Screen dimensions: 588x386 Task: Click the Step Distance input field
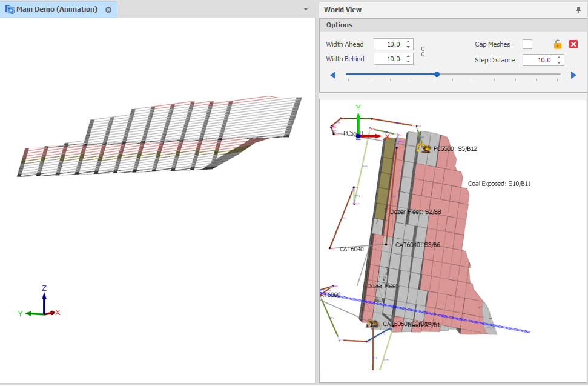coord(538,60)
